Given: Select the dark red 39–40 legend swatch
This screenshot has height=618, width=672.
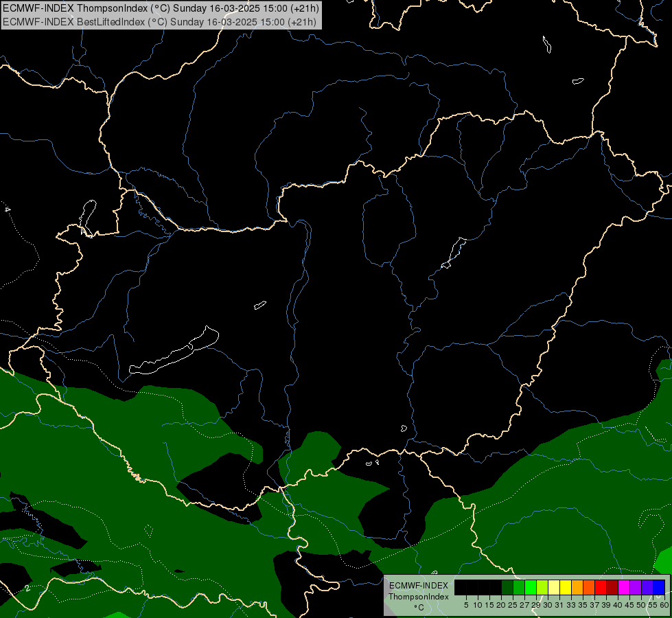Looking at the screenshot, I should [612, 587].
